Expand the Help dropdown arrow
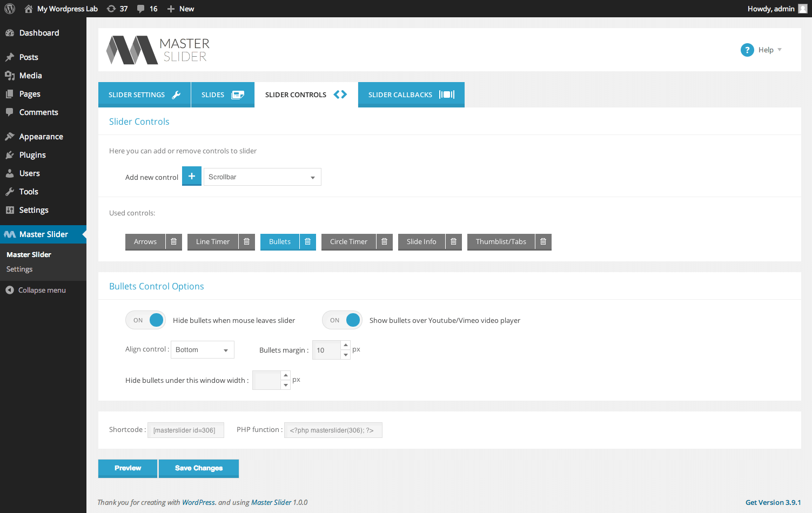 click(780, 50)
